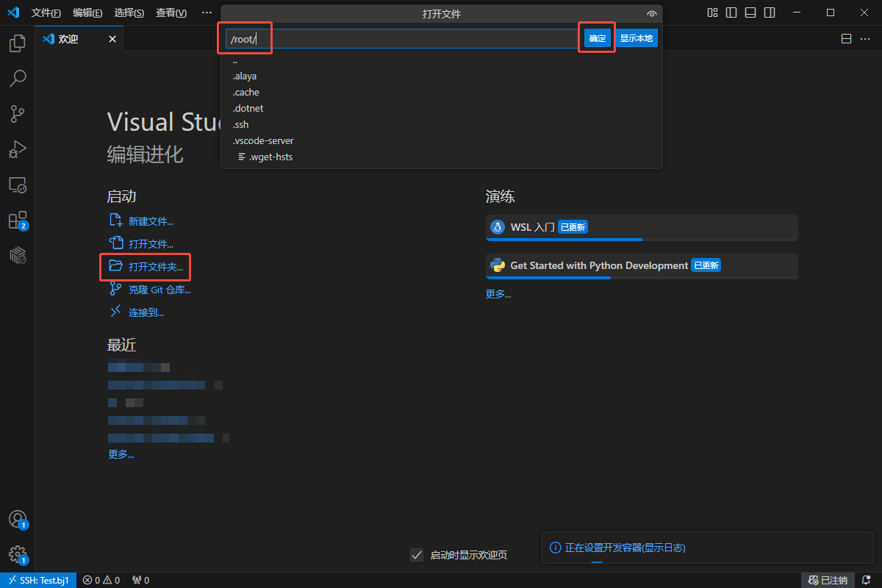Image resolution: width=882 pixels, height=588 pixels.
Task: Click the 确定 confirm button
Action: point(598,38)
